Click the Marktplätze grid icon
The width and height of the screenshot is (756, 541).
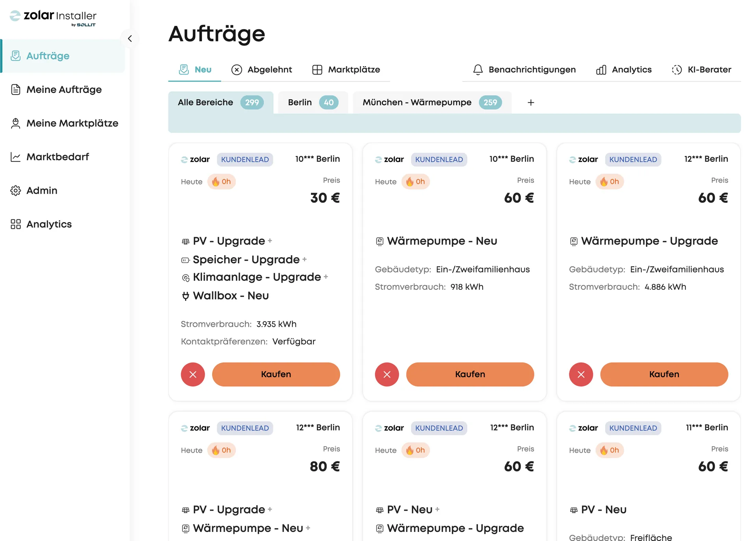[317, 70]
